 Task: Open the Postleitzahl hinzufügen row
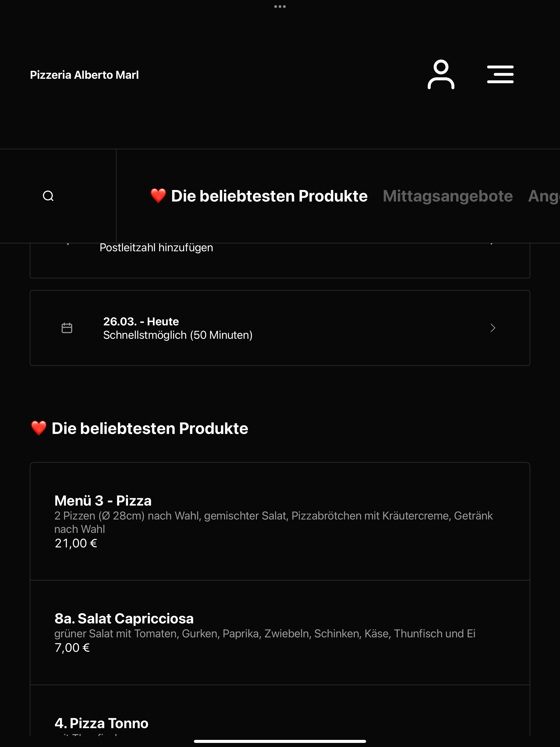[280, 260]
